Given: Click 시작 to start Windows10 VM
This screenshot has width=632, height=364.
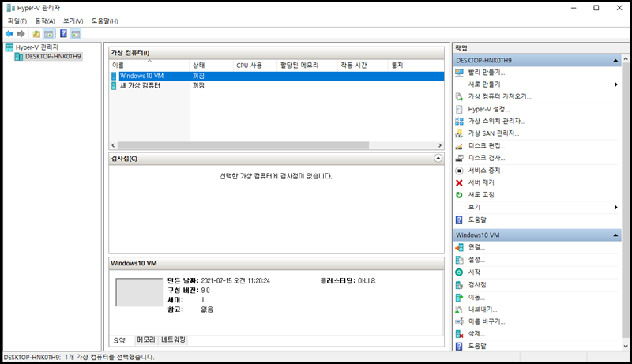Looking at the screenshot, I should tap(474, 272).
